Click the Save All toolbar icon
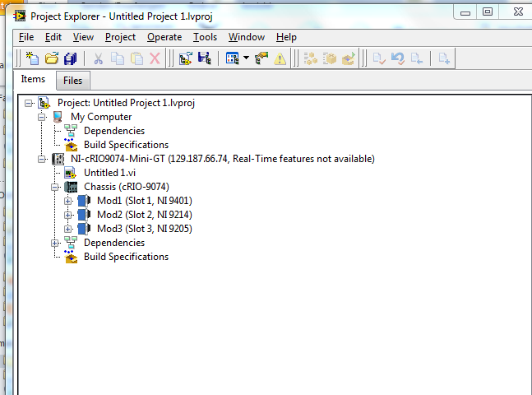The image size is (532, 395). (x=70, y=58)
